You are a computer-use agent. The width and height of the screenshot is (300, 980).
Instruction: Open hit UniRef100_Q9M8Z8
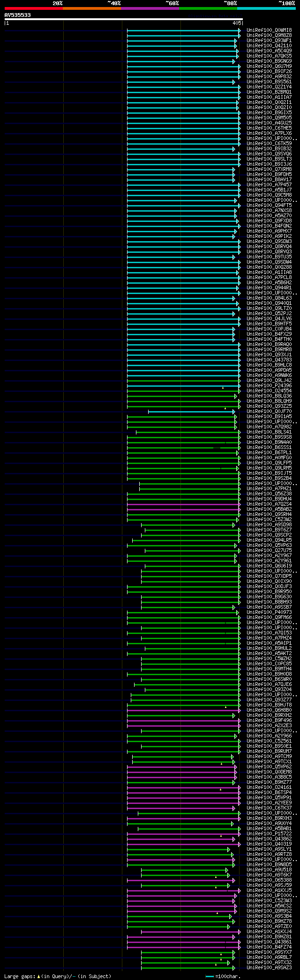click(x=269, y=36)
